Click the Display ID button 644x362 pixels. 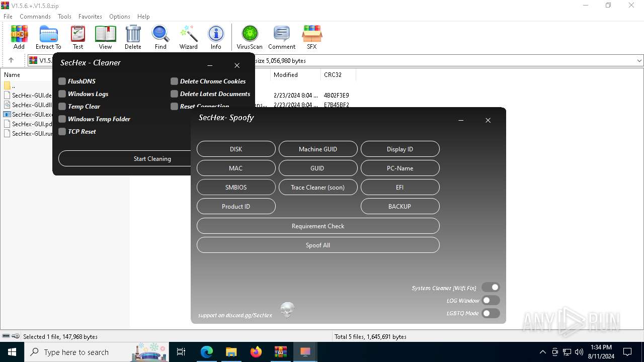pyautogui.click(x=400, y=149)
